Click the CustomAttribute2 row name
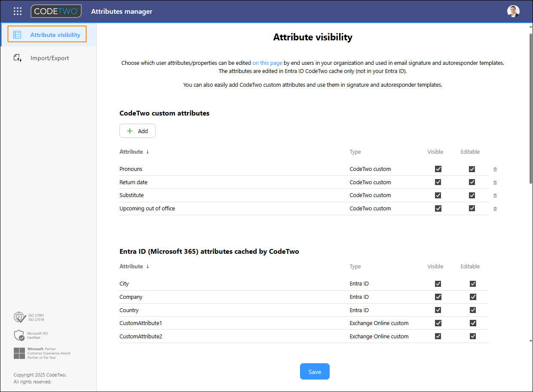The image size is (533, 392). [141, 337]
